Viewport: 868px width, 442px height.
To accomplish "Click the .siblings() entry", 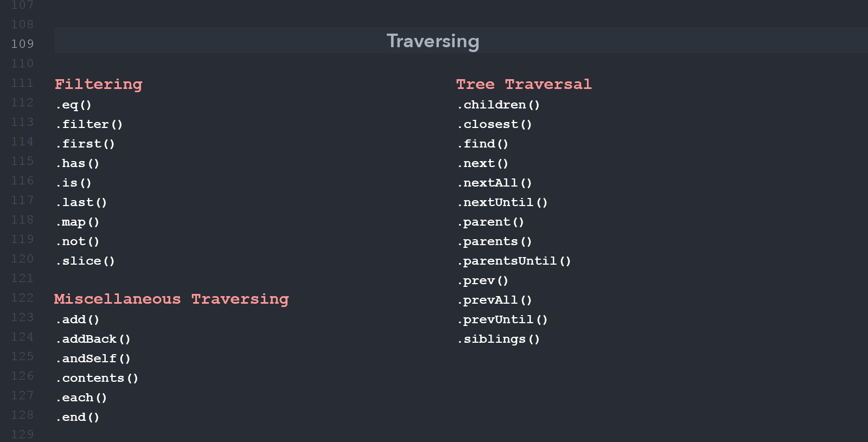I will coord(499,339).
